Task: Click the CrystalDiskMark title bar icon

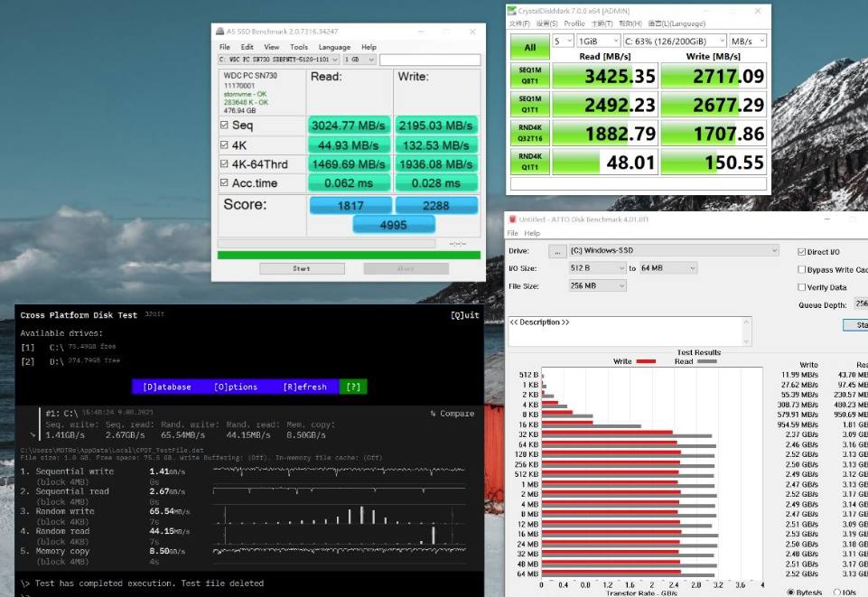Action: tap(512, 11)
